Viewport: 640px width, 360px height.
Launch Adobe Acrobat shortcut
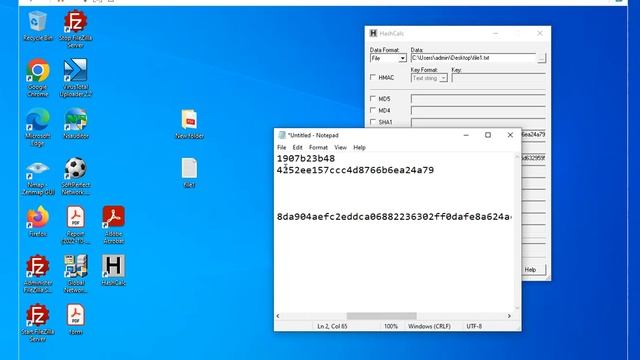[x=113, y=225]
